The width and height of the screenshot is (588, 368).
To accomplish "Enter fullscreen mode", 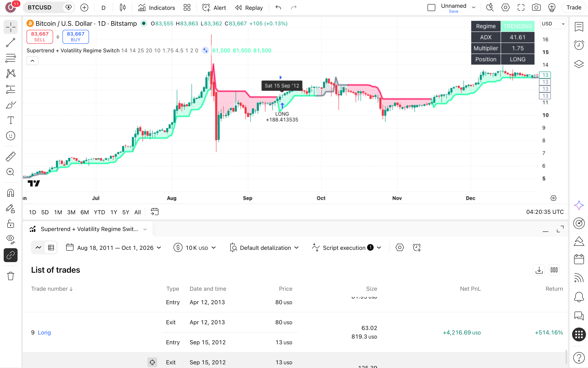I will click(521, 8).
